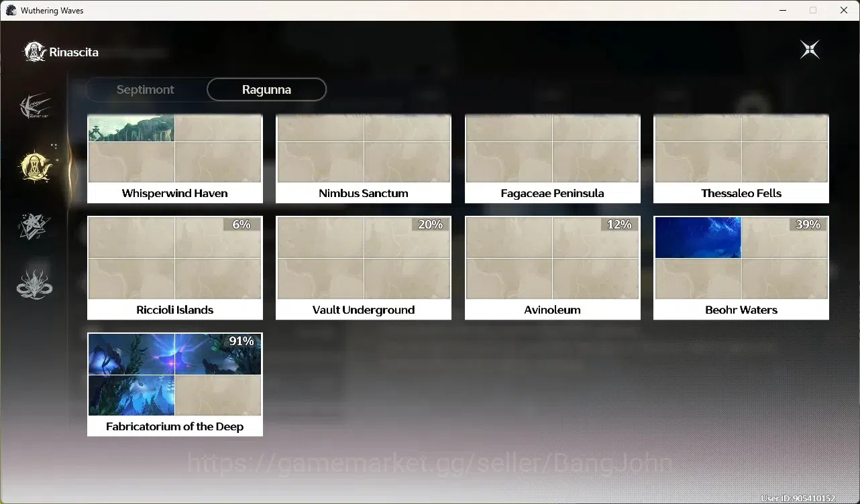Open the Fagaceae Peninsula card
This screenshot has width=860, height=504.
click(x=553, y=159)
